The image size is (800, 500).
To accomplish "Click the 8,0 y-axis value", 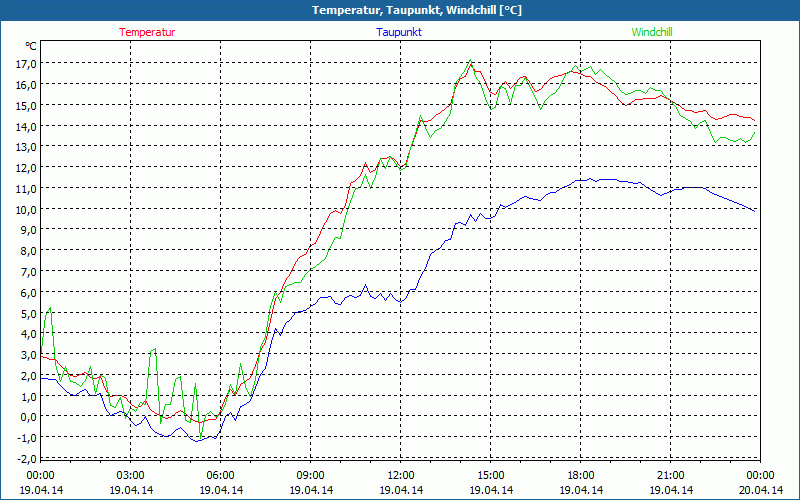I will [x=29, y=251].
